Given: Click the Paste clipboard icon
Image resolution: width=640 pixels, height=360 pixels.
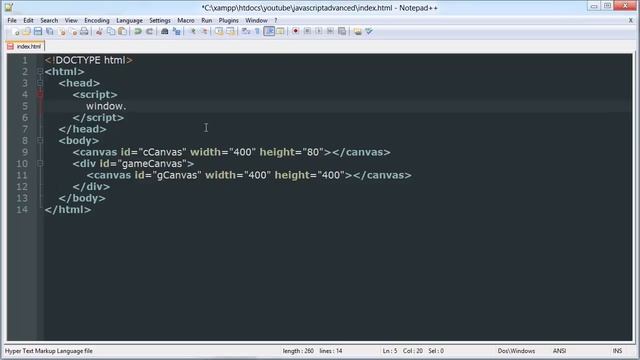Looking at the screenshot, I should click(122, 31).
